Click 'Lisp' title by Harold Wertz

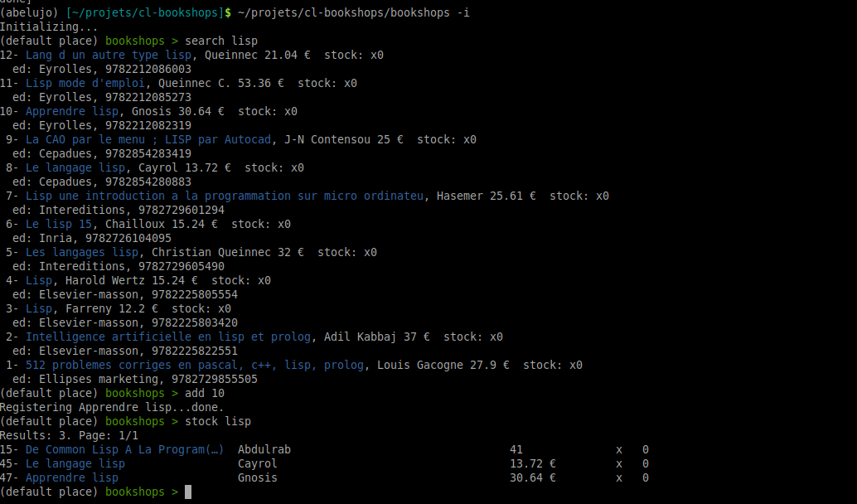[x=39, y=280]
